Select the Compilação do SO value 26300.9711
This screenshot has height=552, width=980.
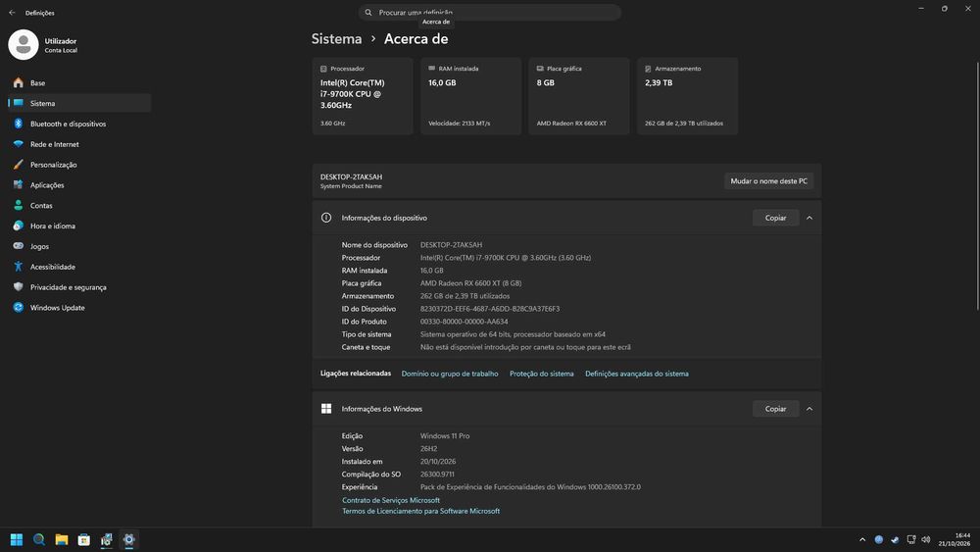(437, 475)
